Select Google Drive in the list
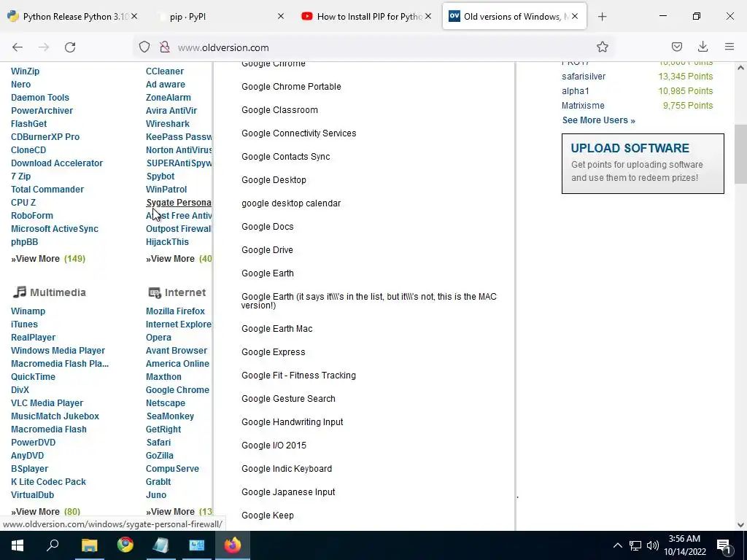The width and height of the screenshot is (747, 560). coord(267,250)
